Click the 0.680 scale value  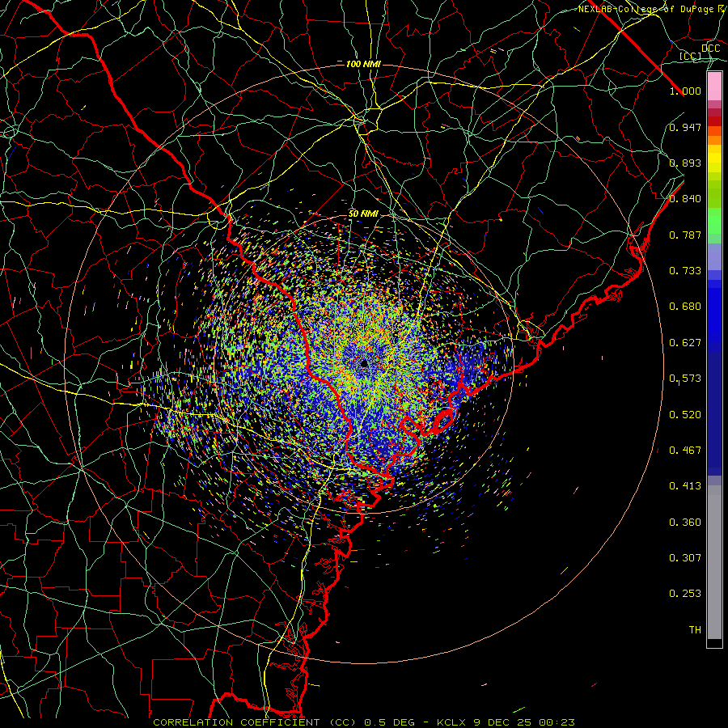pyautogui.click(x=685, y=307)
